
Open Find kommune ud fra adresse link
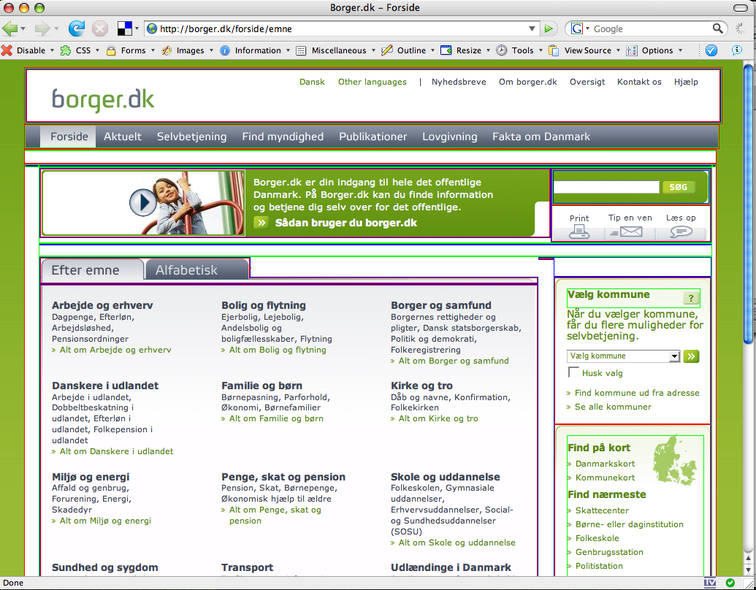[x=636, y=393]
